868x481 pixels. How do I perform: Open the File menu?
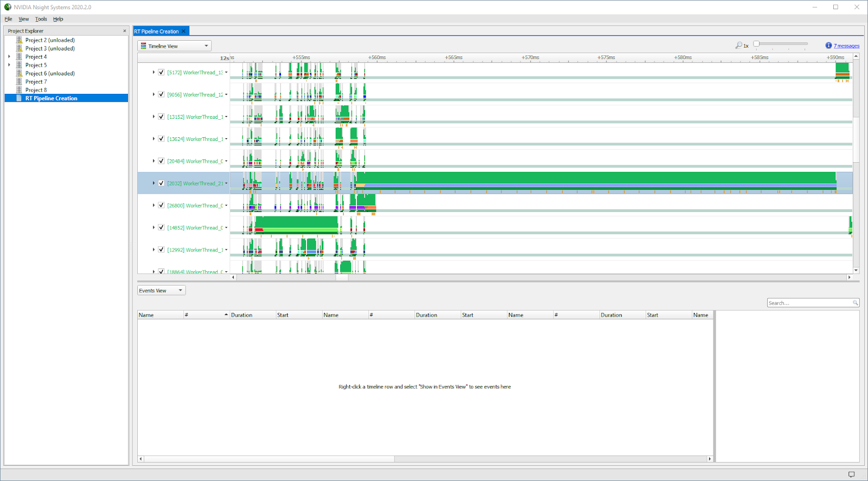point(9,19)
